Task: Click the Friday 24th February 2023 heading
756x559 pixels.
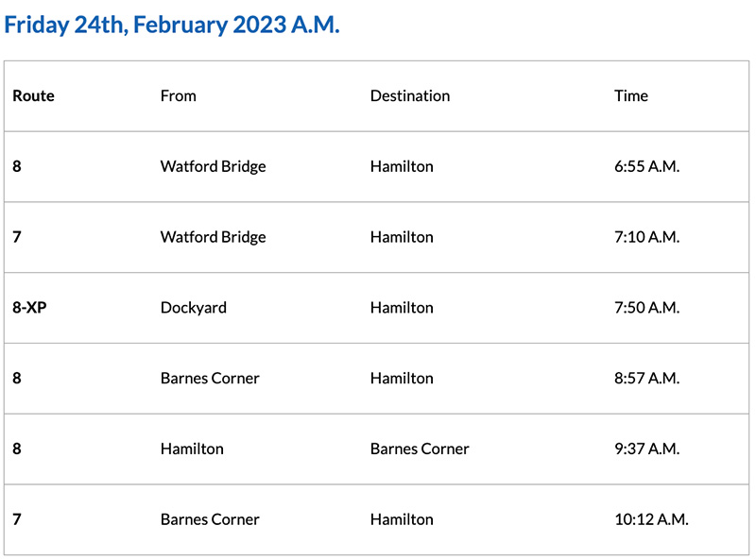Action: tap(171, 25)
